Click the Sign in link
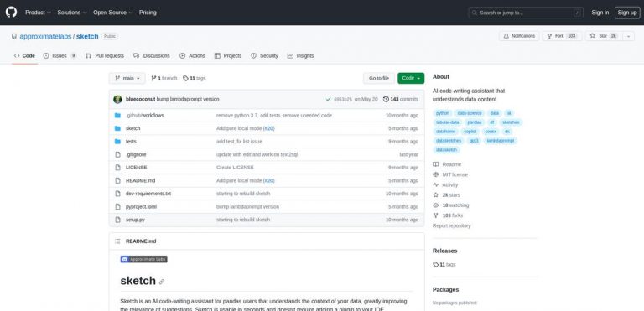 click(x=600, y=13)
